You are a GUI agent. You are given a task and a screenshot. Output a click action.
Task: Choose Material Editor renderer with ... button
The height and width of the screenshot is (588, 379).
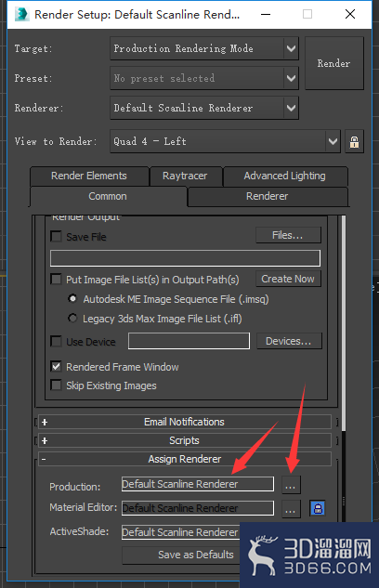(x=291, y=509)
